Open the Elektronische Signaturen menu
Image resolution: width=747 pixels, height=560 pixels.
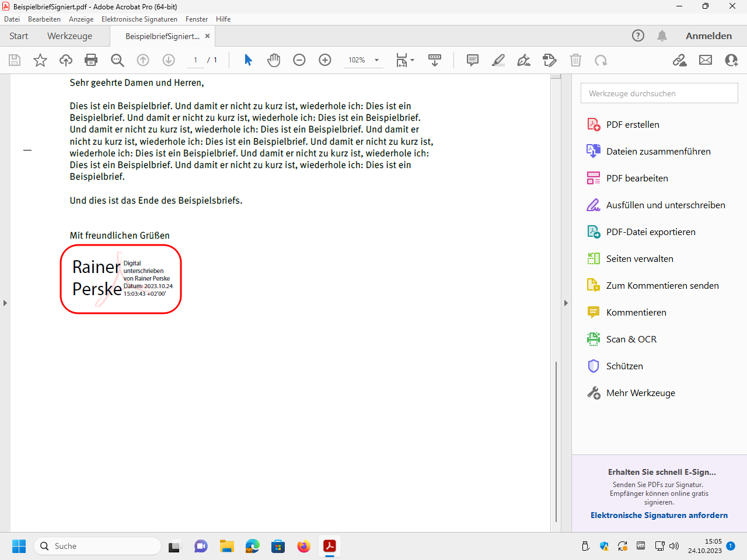[139, 19]
